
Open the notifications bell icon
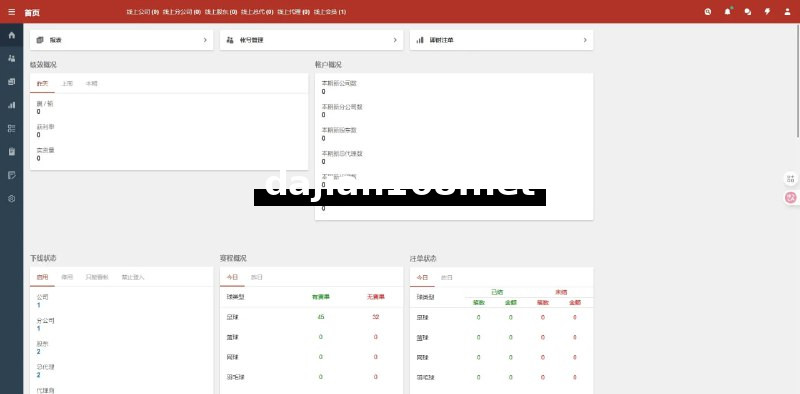pos(728,12)
